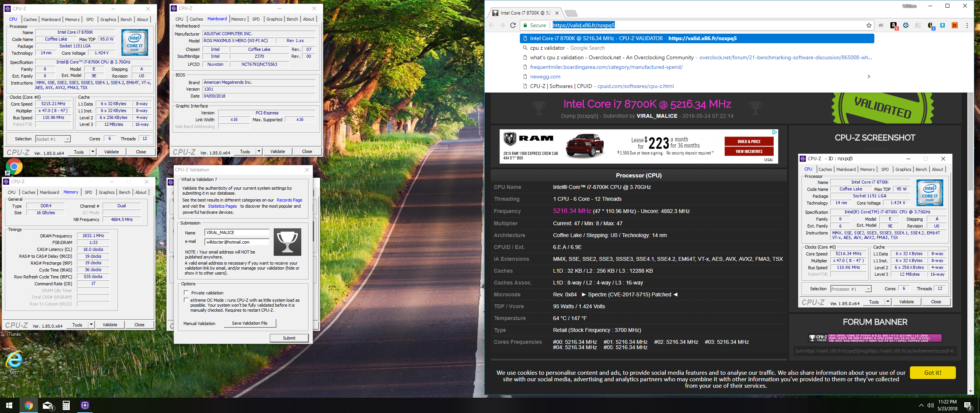980x413 pixels.
Task: Expand the Tools dropdown arrow in CPU window
Action: [x=93, y=152]
